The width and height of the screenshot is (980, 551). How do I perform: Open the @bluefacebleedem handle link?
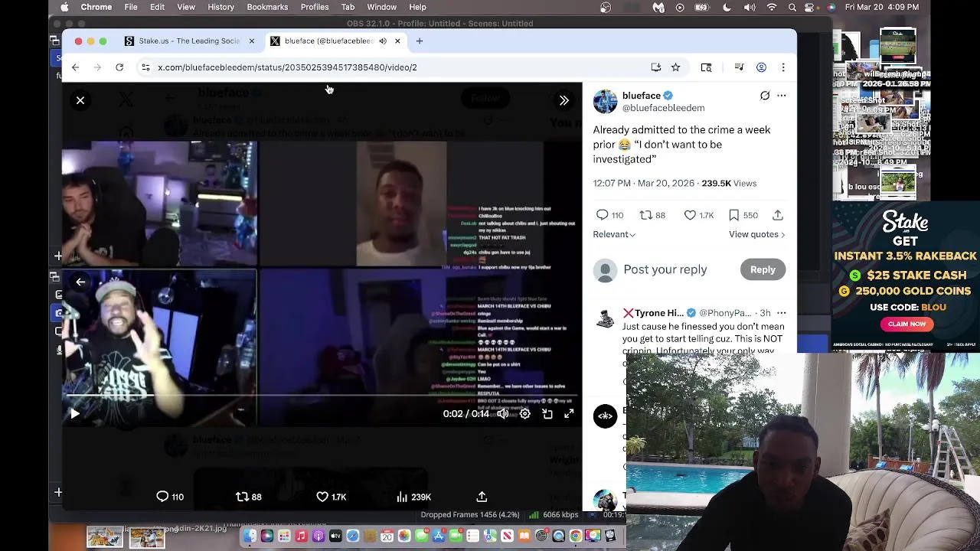click(664, 108)
